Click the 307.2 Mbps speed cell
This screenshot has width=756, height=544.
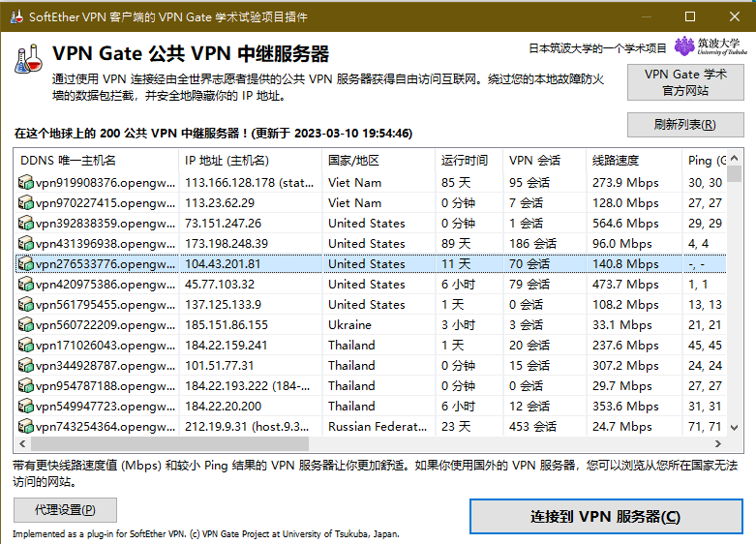click(x=625, y=366)
